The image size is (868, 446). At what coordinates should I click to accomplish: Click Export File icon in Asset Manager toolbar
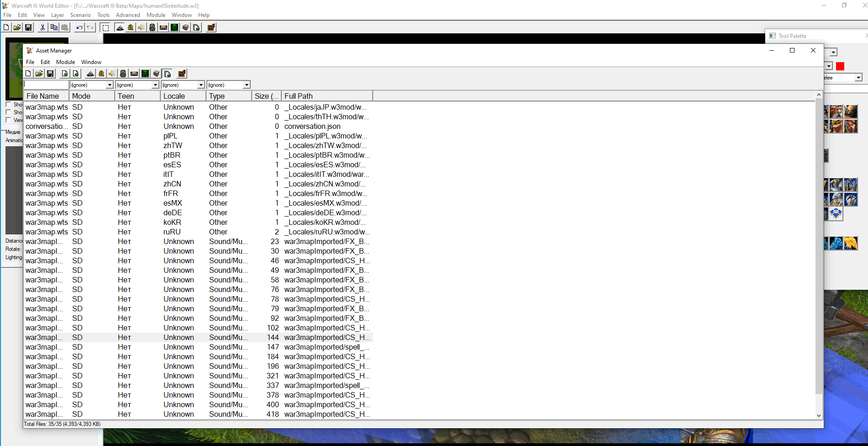click(76, 74)
